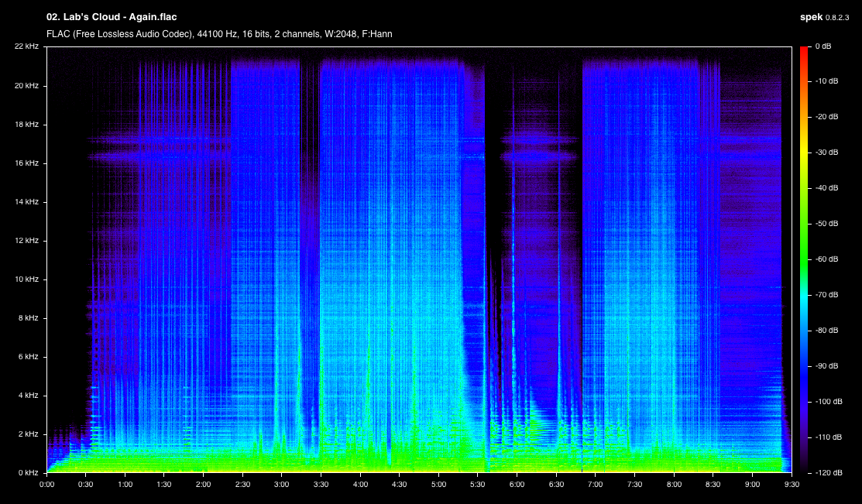Click the 0:00 time axis marker

(x=46, y=484)
